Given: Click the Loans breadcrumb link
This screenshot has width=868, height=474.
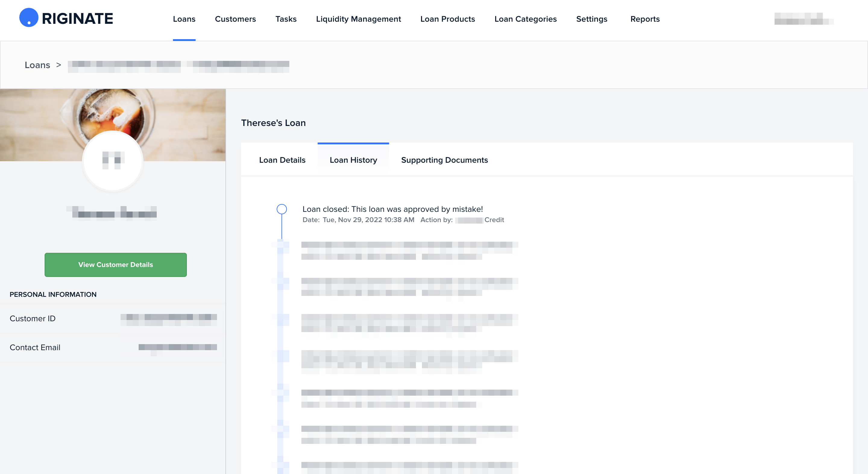Looking at the screenshot, I should (37, 65).
